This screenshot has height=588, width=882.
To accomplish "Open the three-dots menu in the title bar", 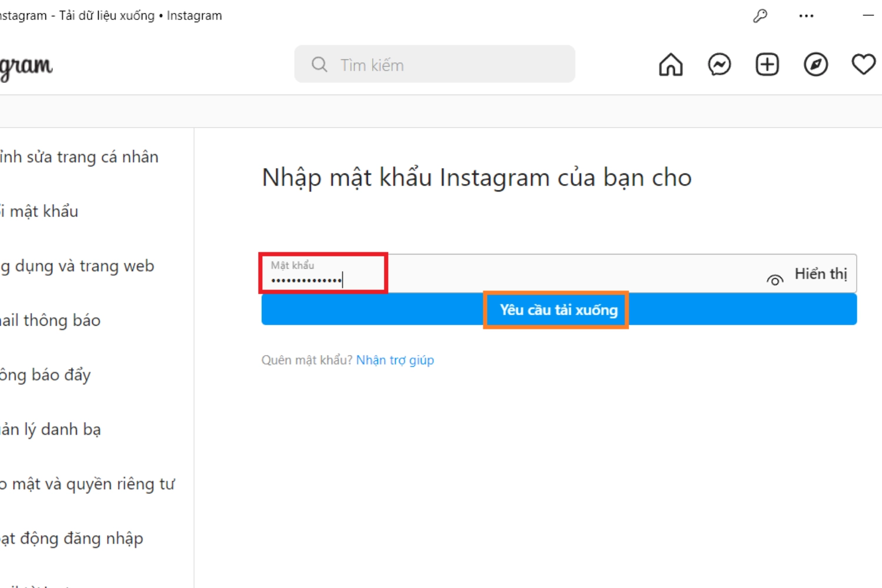I will click(806, 16).
